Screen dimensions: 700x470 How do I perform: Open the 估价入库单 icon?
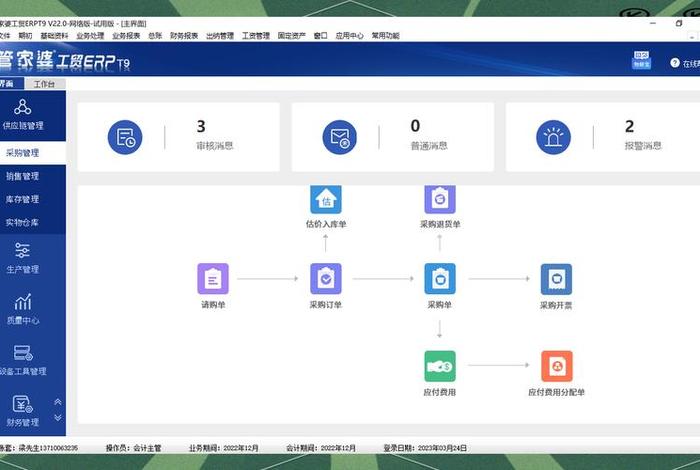pos(326,200)
